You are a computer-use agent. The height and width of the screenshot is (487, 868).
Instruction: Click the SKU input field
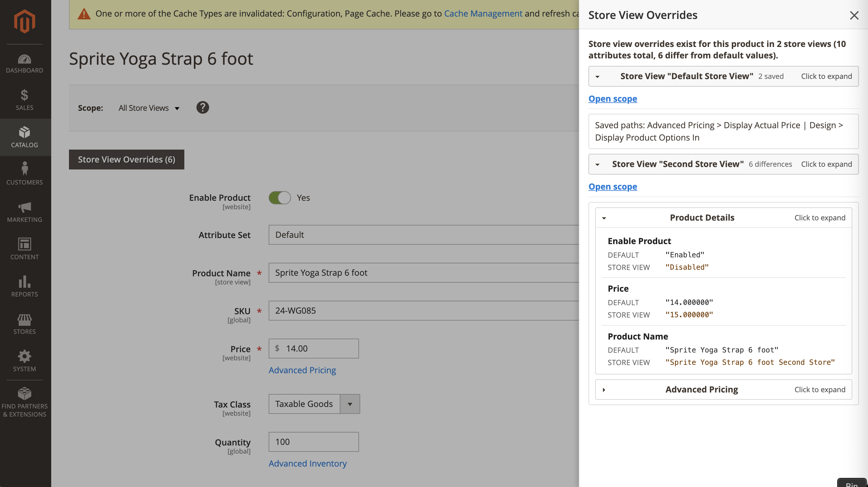[x=423, y=311]
